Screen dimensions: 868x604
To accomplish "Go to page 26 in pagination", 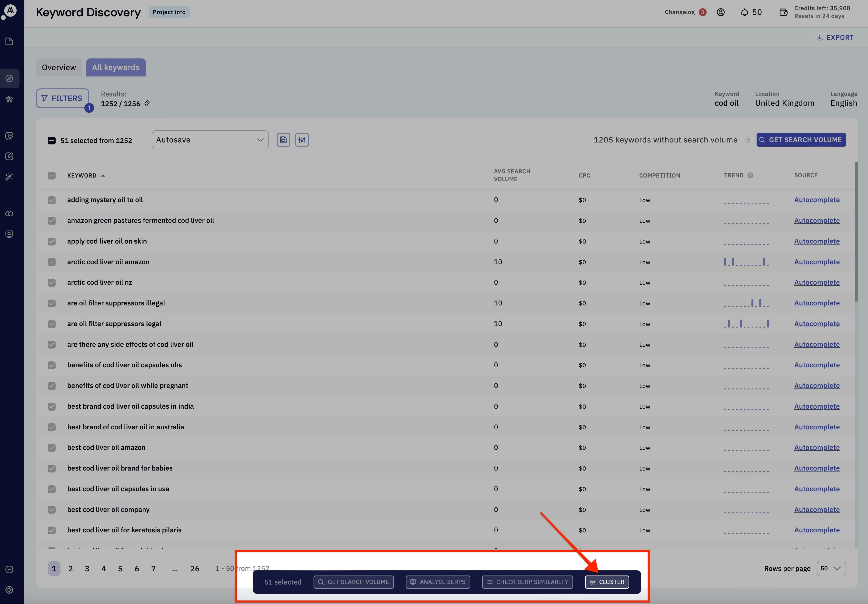I will [x=195, y=568].
